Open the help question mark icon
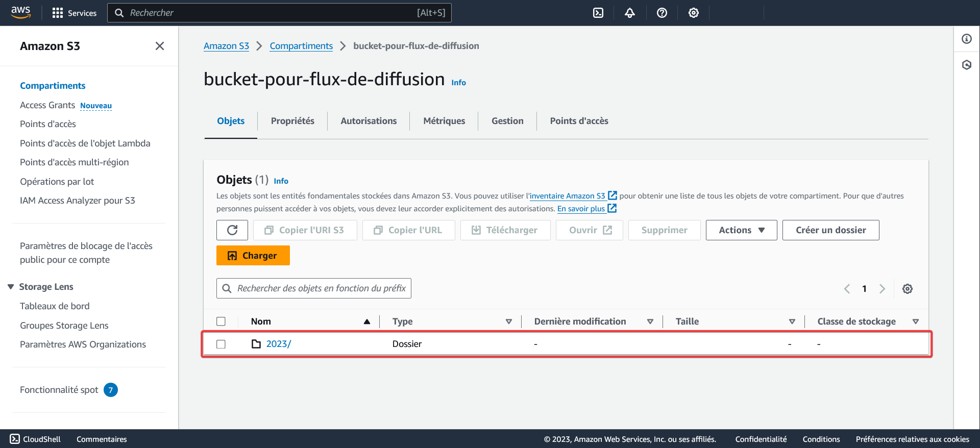The height and width of the screenshot is (448, 980). click(662, 13)
